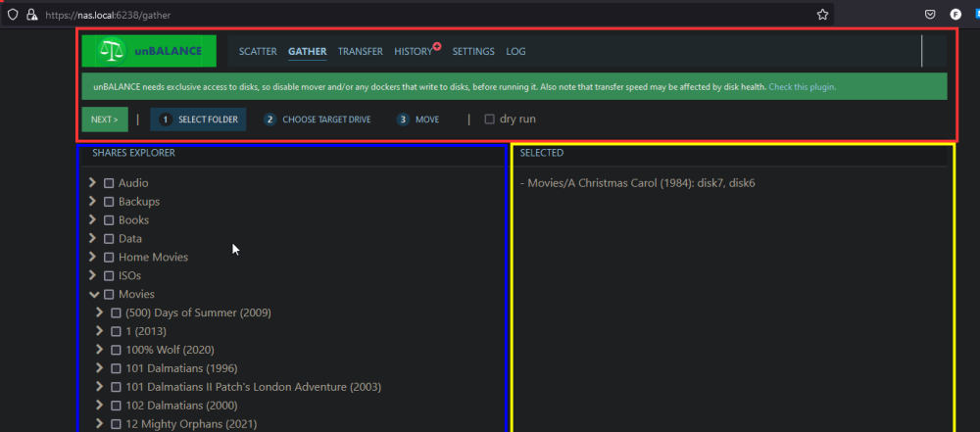This screenshot has width=980, height=432.
Task: Open the HISTORY tab
Action: pos(414,51)
